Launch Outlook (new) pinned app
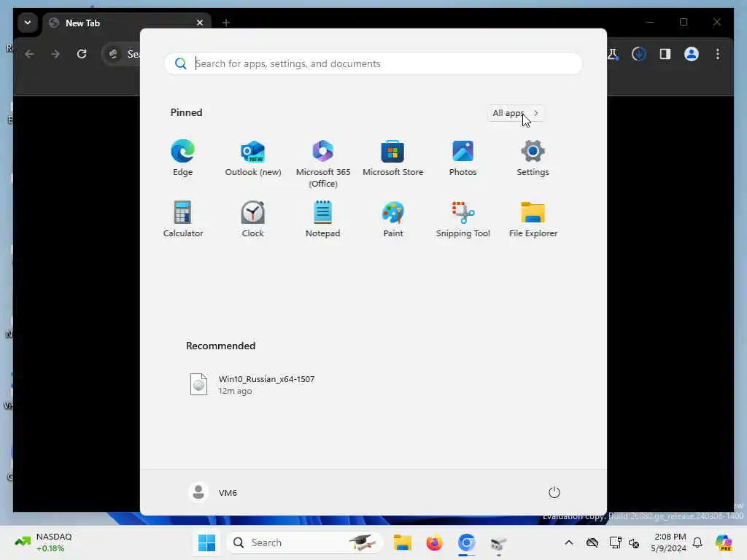The height and width of the screenshot is (560, 747). point(253,158)
